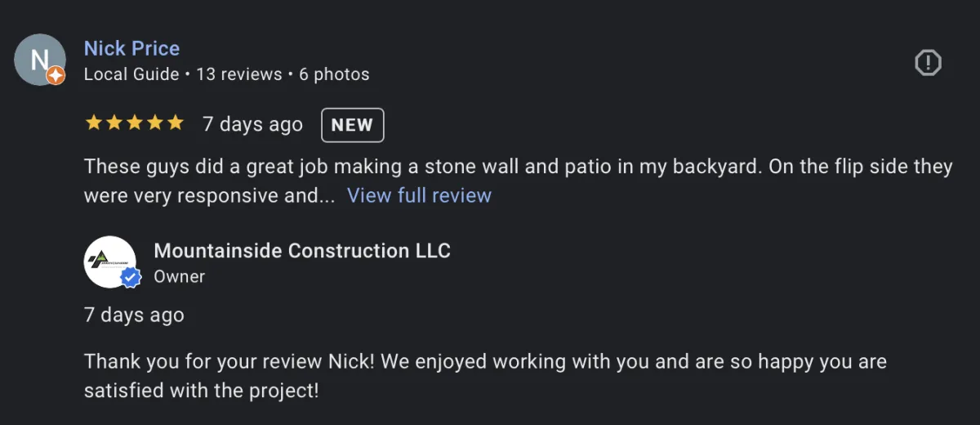
Task: Click the Local Guide label text
Action: coord(131,74)
